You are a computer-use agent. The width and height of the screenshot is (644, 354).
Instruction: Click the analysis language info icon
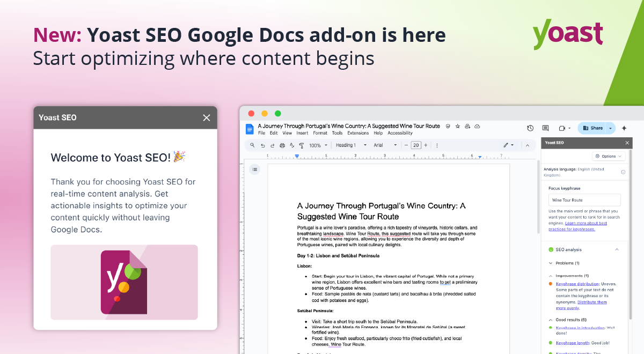click(623, 172)
